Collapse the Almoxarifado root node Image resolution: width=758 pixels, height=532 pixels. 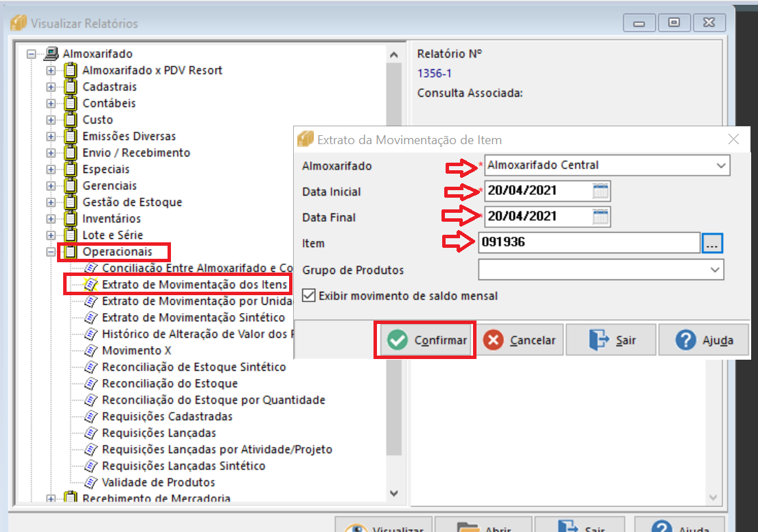32,54
